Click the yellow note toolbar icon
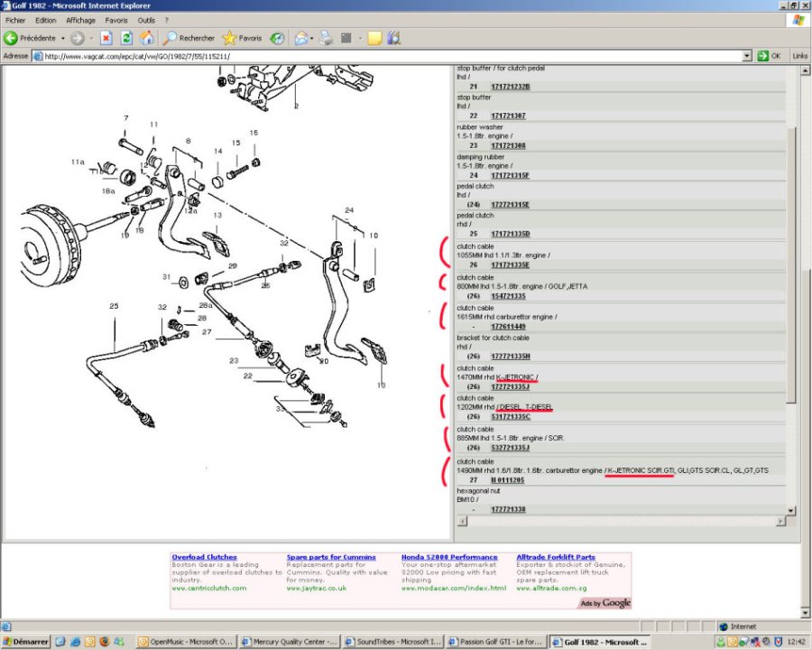 pyautogui.click(x=374, y=38)
